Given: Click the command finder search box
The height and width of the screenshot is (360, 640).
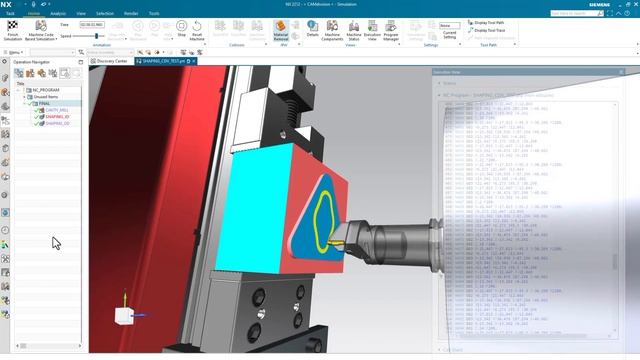Looking at the screenshot, I should click(577, 13).
